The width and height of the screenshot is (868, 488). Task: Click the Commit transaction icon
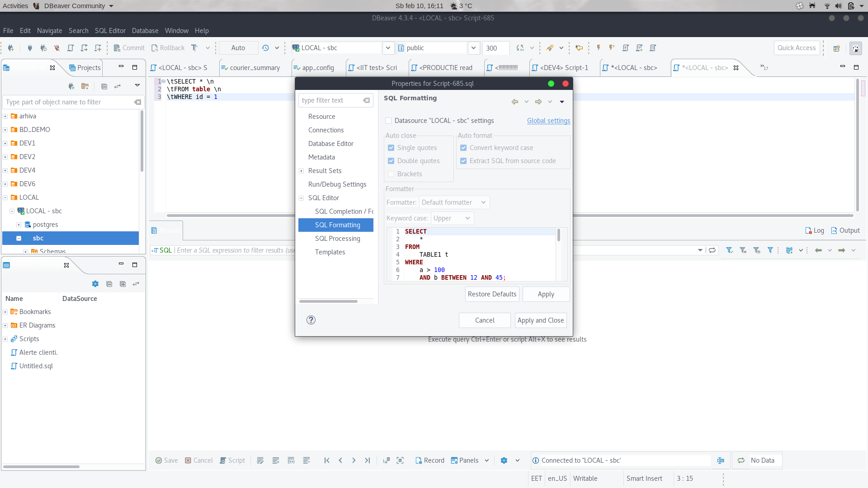[x=129, y=47]
